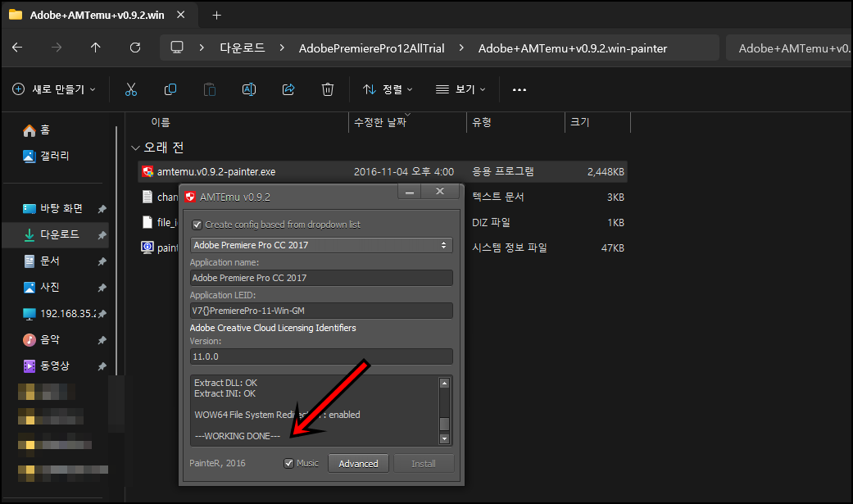Open Gallery in the sidebar
Screen dimensions: 853x504
46,157
